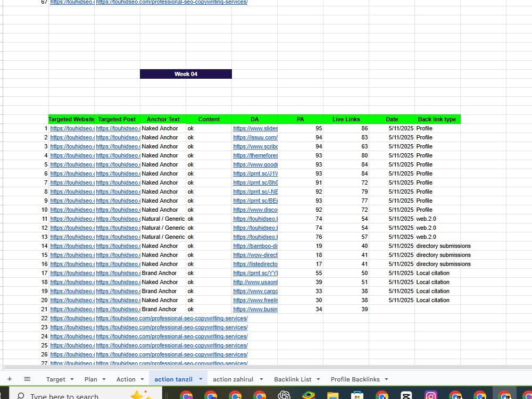Select the Profile cell in row 8
Screen dimensions: 532x399
click(x=437, y=192)
